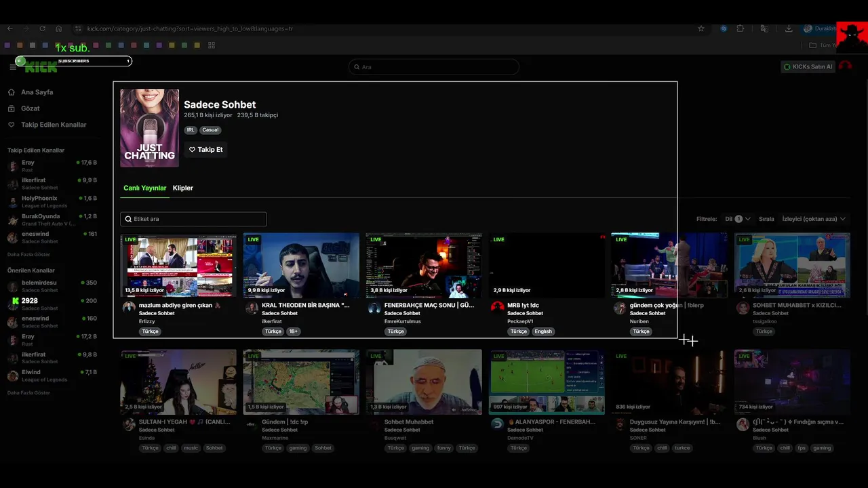The image size is (868, 488).
Task: Click the Duraklatıldı profile button
Action: point(819,28)
